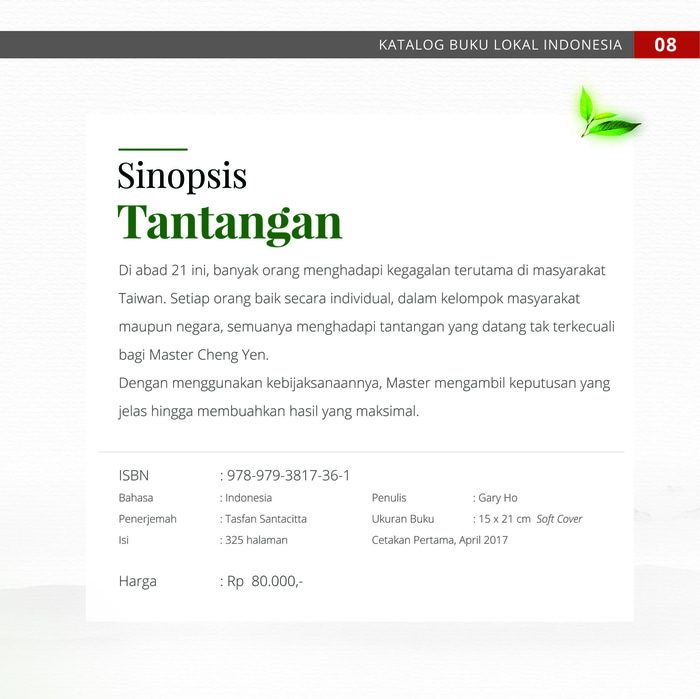Image resolution: width=700 pixels, height=699 pixels.
Task: Click the line 'jelas hingga membuahkan hasil yang maksimal.'
Action: 269,411
